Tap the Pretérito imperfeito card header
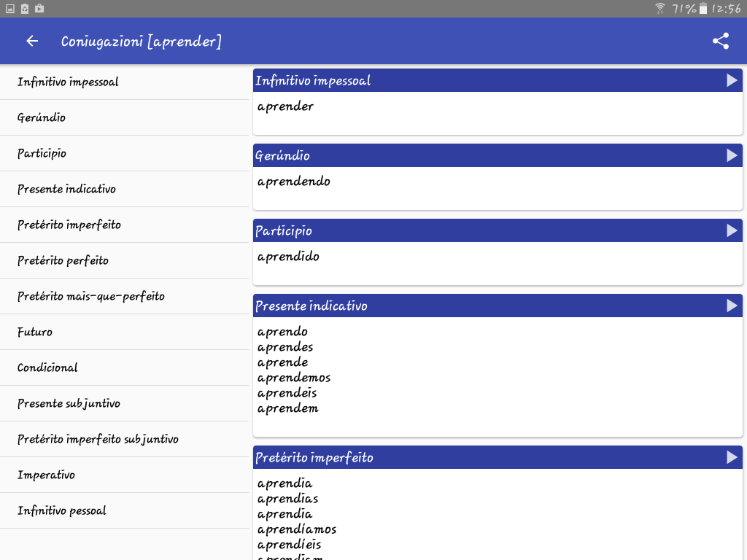 click(x=498, y=458)
